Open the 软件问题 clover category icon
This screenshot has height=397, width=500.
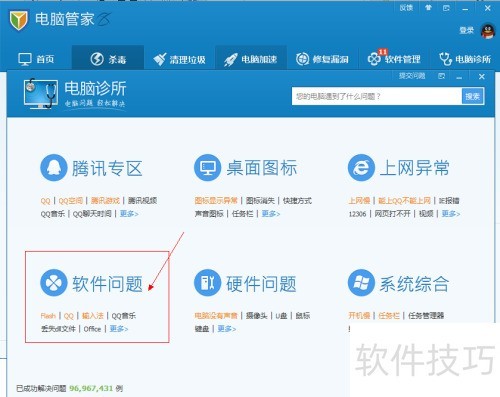point(54,283)
